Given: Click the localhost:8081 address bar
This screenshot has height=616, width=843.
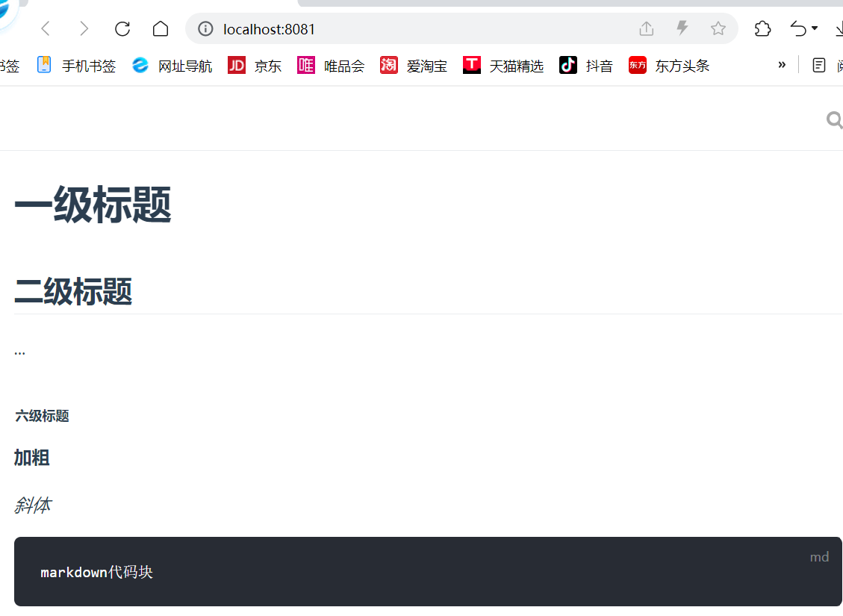Looking at the screenshot, I should click(x=269, y=28).
